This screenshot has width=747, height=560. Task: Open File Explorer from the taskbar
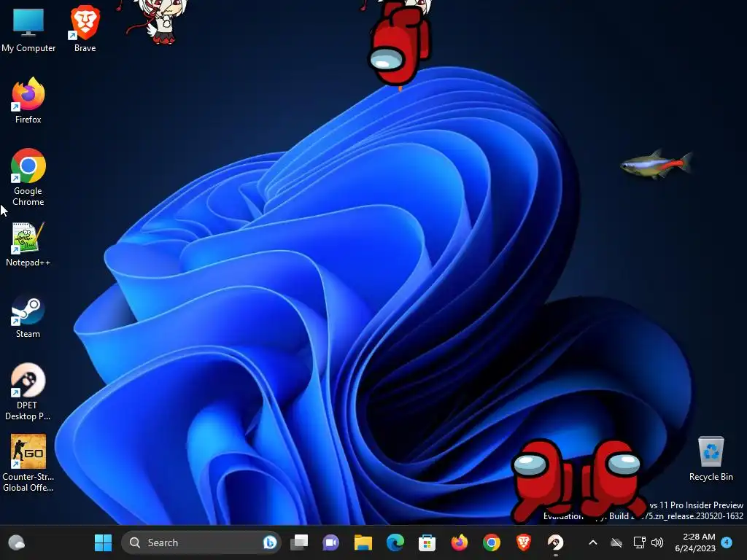click(363, 542)
